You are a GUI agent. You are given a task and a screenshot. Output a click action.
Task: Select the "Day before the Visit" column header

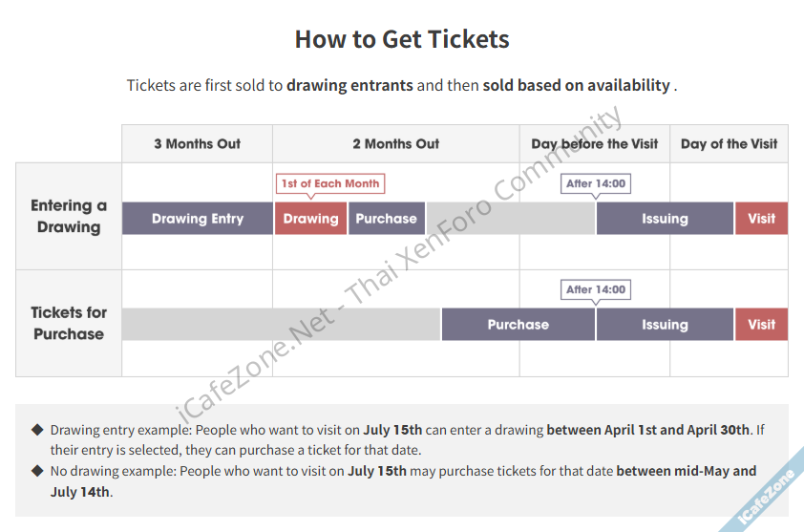pos(595,144)
